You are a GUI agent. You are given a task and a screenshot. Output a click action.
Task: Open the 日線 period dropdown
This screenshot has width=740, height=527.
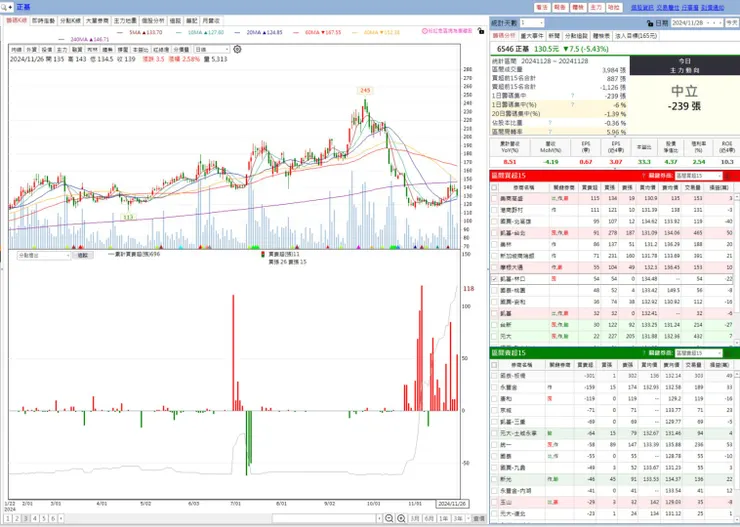coord(212,50)
